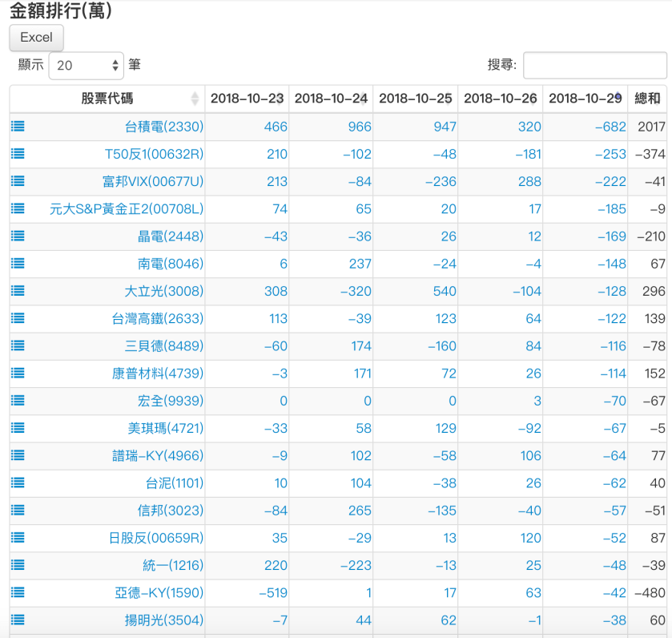Open the list icon for 三貝德(8489)

point(17,345)
